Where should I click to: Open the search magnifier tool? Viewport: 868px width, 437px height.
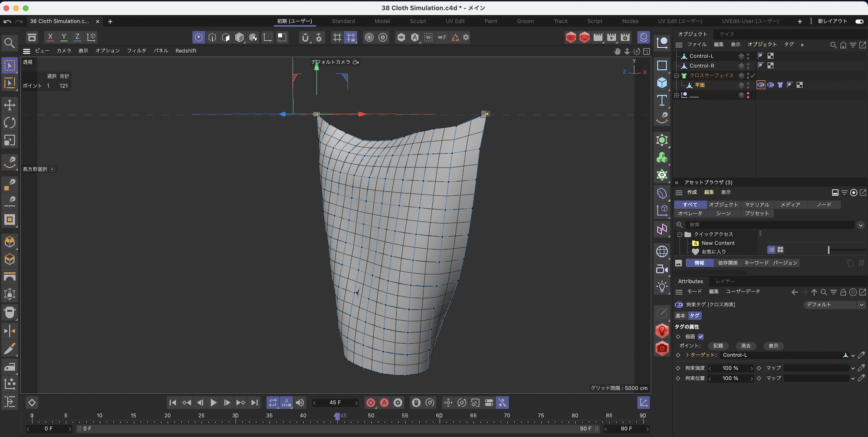[10, 43]
